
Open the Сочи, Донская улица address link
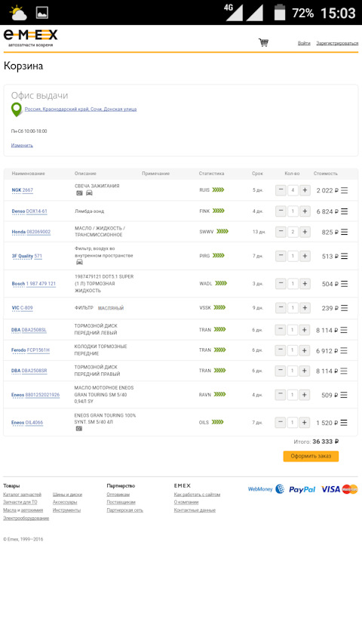(x=81, y=109)
